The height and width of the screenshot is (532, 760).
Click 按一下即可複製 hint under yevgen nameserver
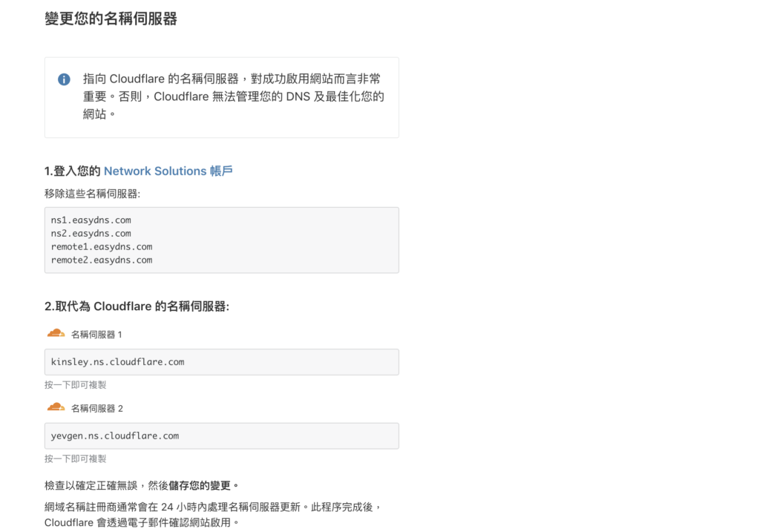(75, 459)
